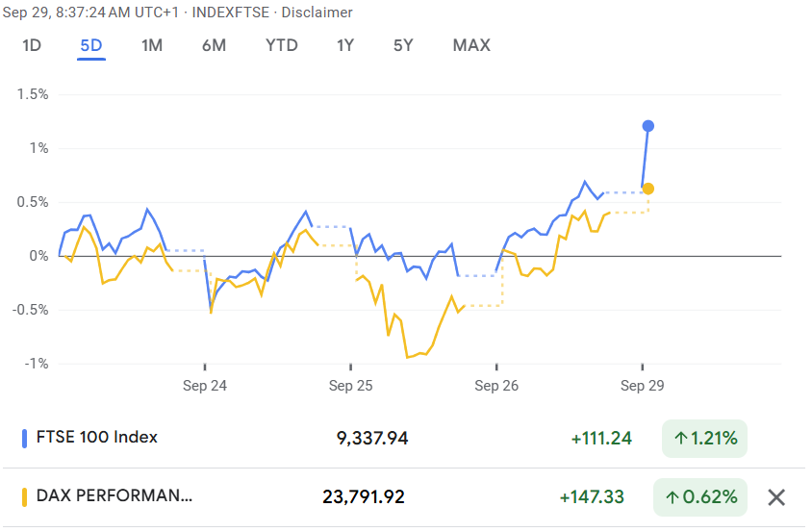This screenshot has height=532, width=812.
Task: Click the yellow DAX endpoint dot on chart
Action: point(648,189)
